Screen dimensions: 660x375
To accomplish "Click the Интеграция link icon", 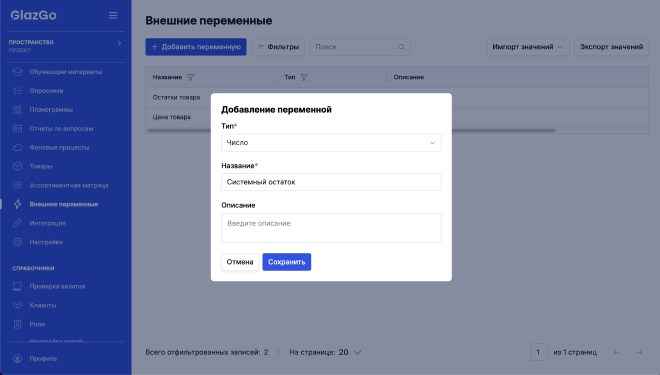I will (x=17, y=223).
